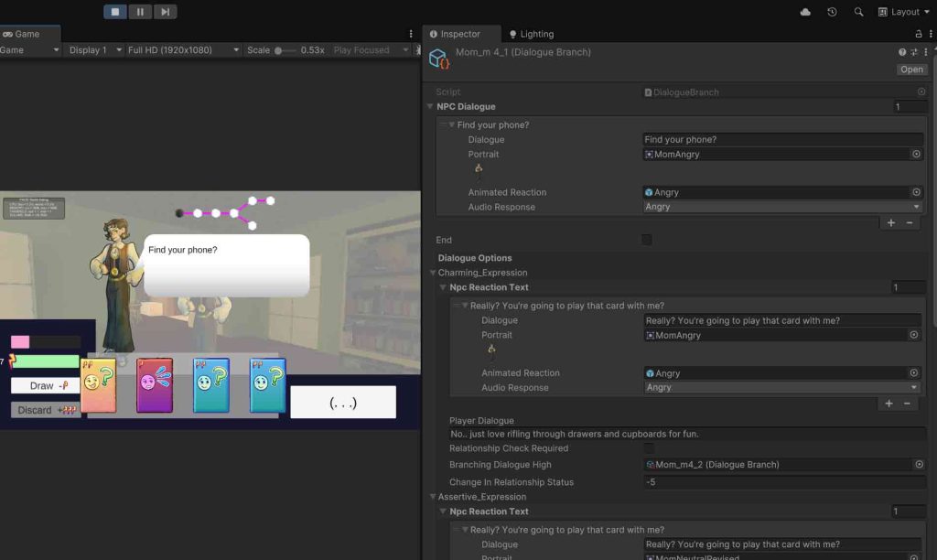Toggle the End checkbox
The width and height of the screenshot is (937, 560).
[x=647, y=240]
